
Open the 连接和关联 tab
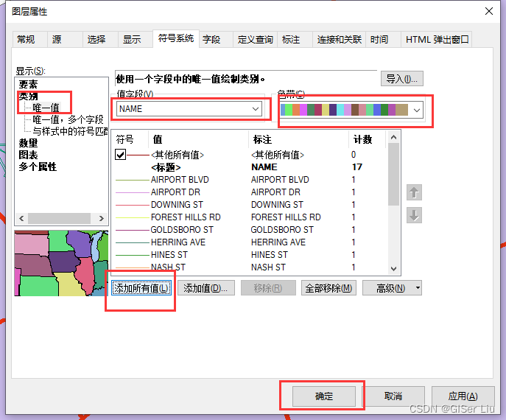click(339, 39)
